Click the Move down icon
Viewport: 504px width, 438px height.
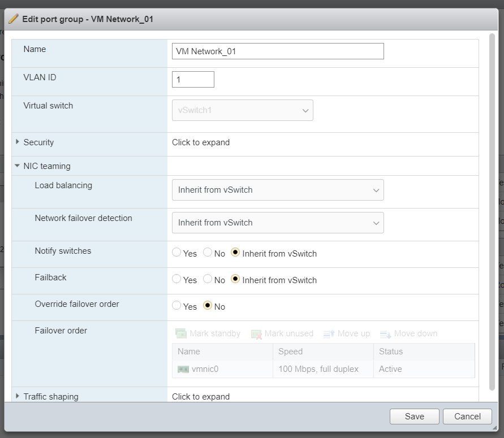pyautogui.click(x=385, y=334)
